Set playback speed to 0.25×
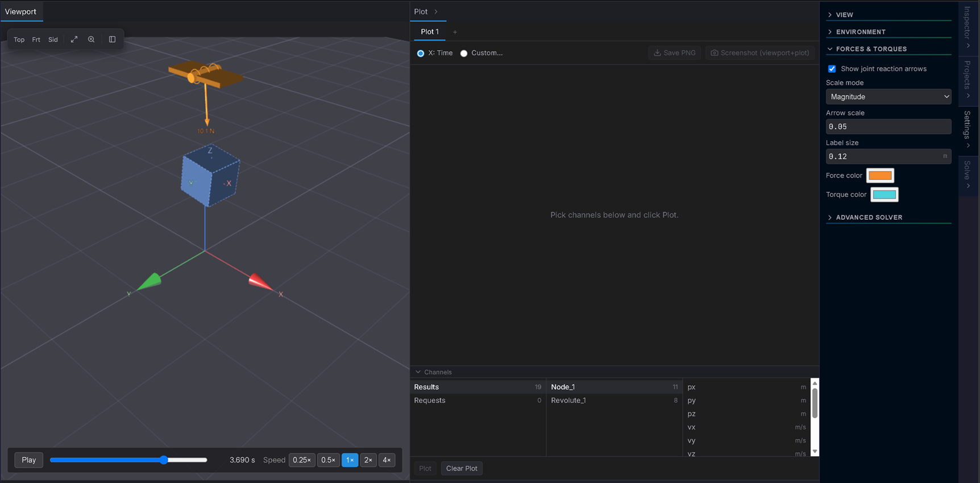 [302, 460]
